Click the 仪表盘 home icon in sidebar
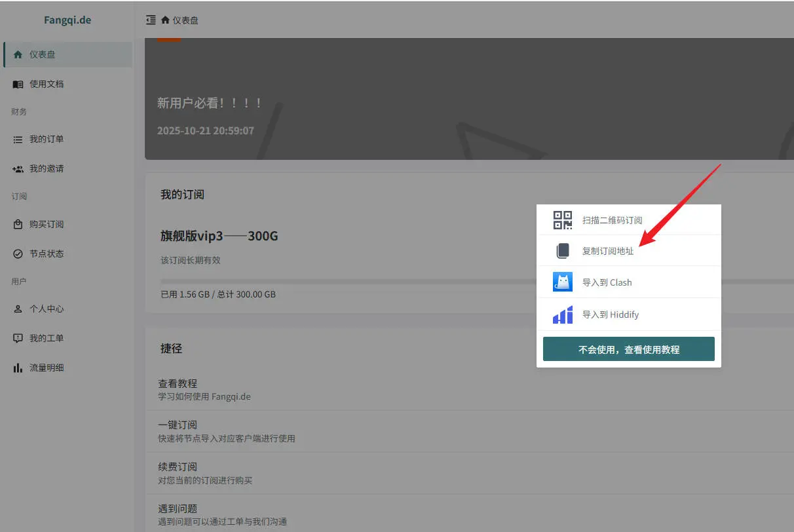 click(x=18, y=54)
